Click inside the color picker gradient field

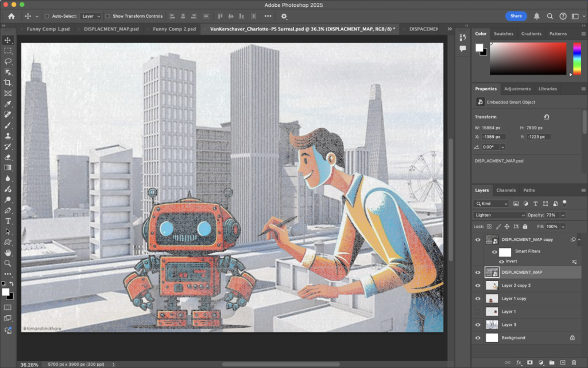(528, 58)
